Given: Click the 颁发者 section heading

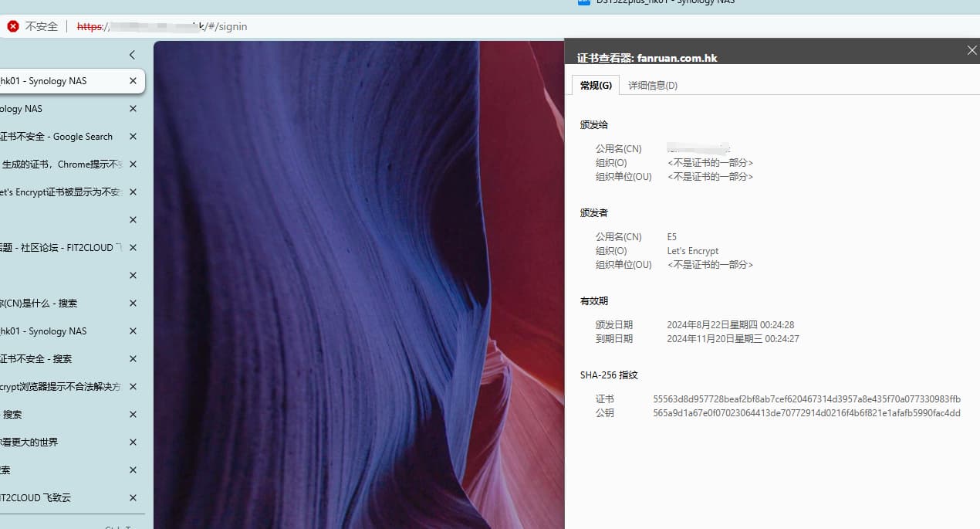Looking at the screenshot, I should pyautogui.click(x=594, y=212).
